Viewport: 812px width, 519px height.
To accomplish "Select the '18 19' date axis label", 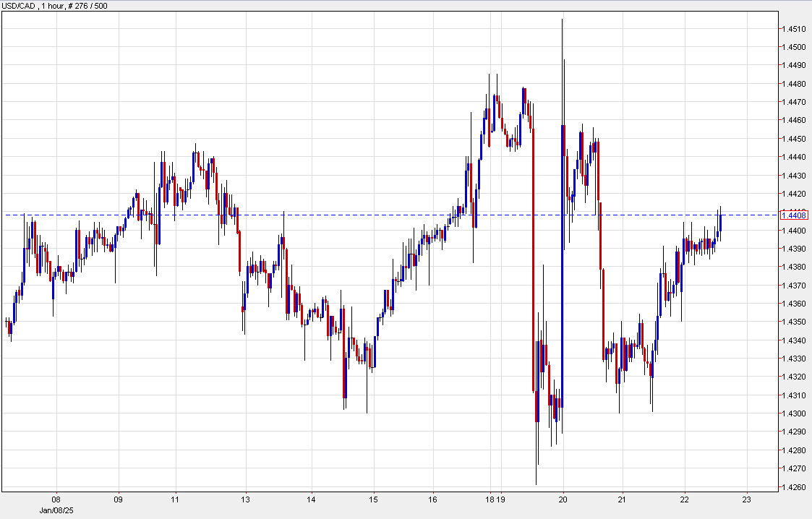I will (x=497, y=499).
